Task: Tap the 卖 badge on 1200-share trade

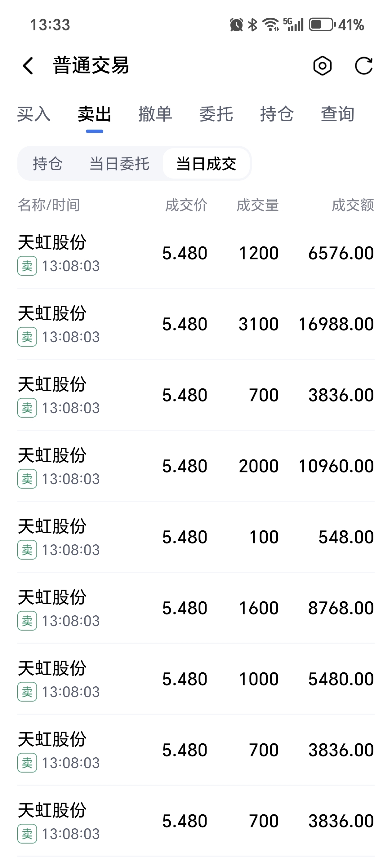Action: pos(27,266)
